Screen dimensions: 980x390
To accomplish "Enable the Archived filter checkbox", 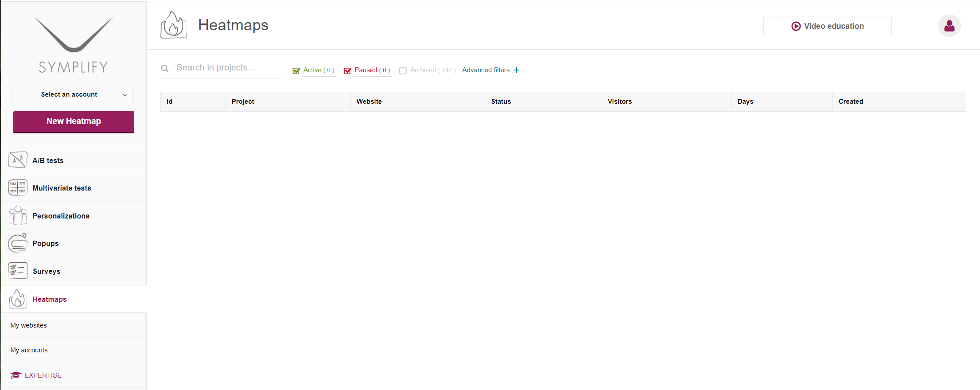I will tap(403, 71).
